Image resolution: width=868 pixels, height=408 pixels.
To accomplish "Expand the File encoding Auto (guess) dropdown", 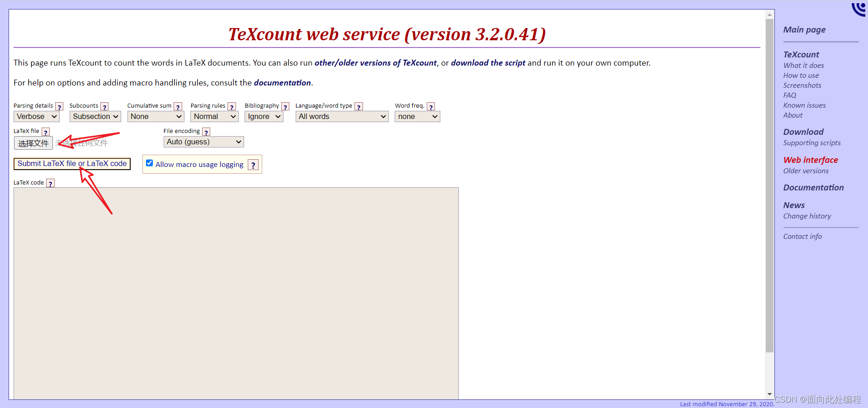I will pos(203,142).
